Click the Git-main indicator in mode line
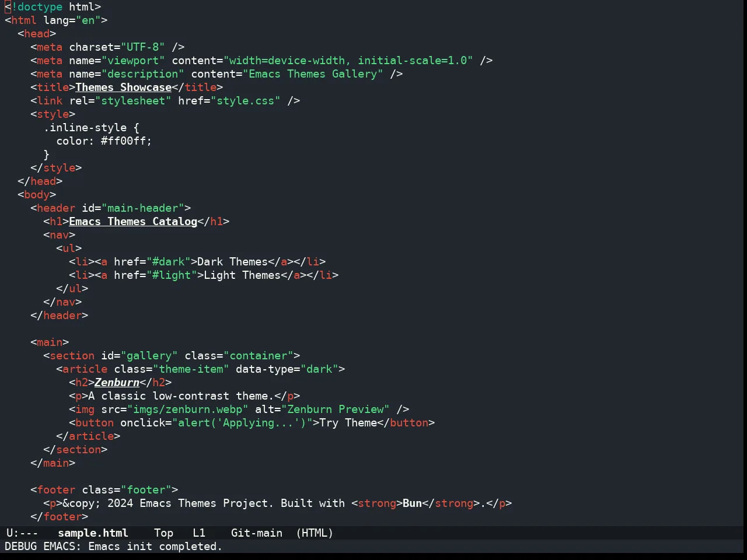The height and width of the screenshot is (560, 747). point(257,533)
